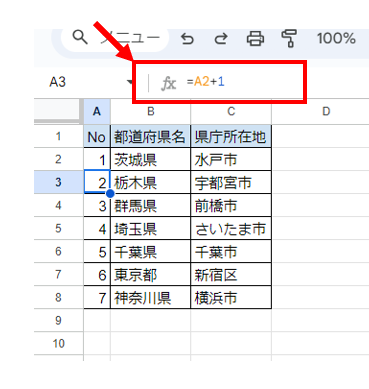Screen dimensions: 369x389
Task: Click the cell containing 新宿区
Action: [x=231, y=274]
